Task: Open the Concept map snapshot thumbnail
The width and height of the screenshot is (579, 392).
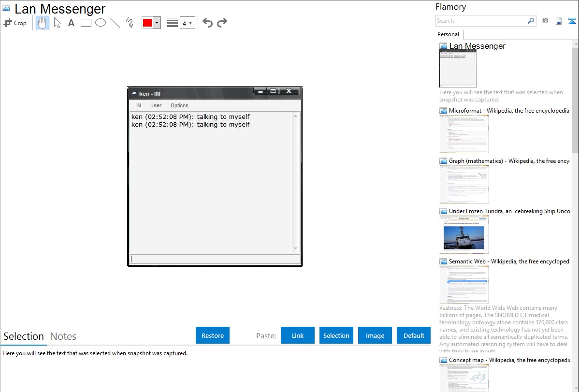Action: [x=464, y=378]
